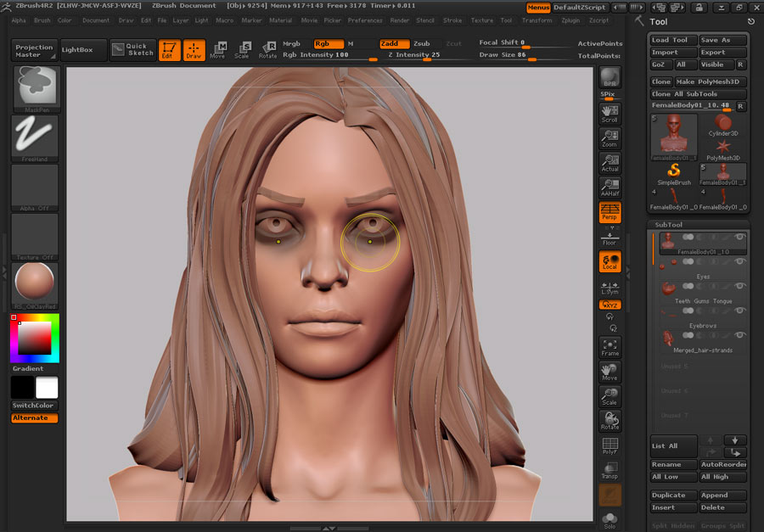Toggle XYZ rotation mode

pyautogui.click(x=610, y=305)
